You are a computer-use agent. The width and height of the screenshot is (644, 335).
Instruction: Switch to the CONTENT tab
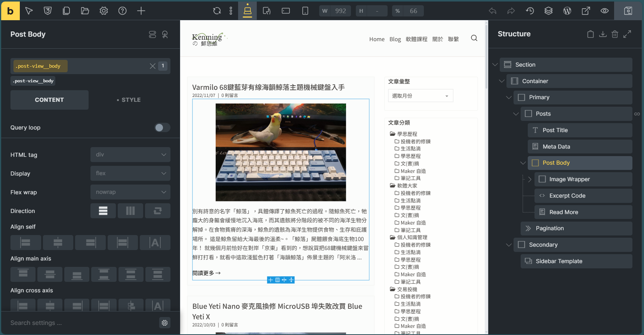pos(49,100)
